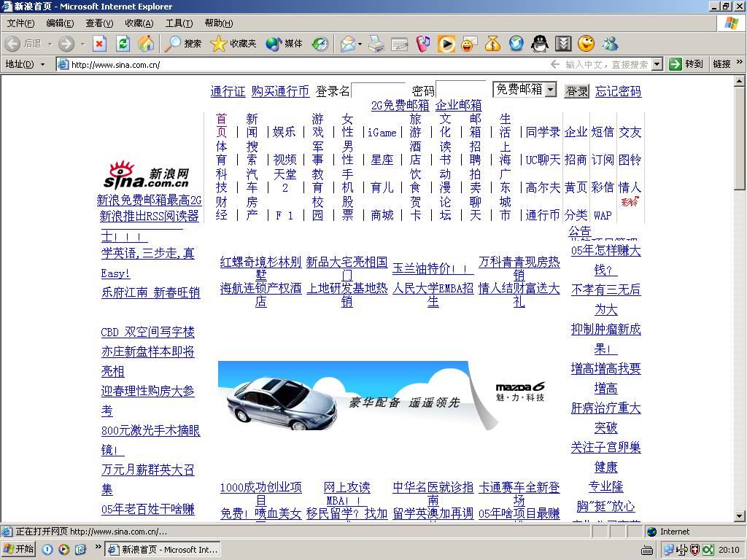Image resolution: width=747 pixels, height=560 pixels.
Task: Click into the 密码 password field
Action: [461, 88]
